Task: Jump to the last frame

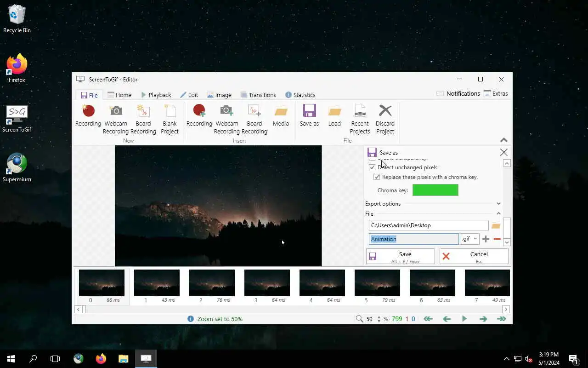Action: 501,319
